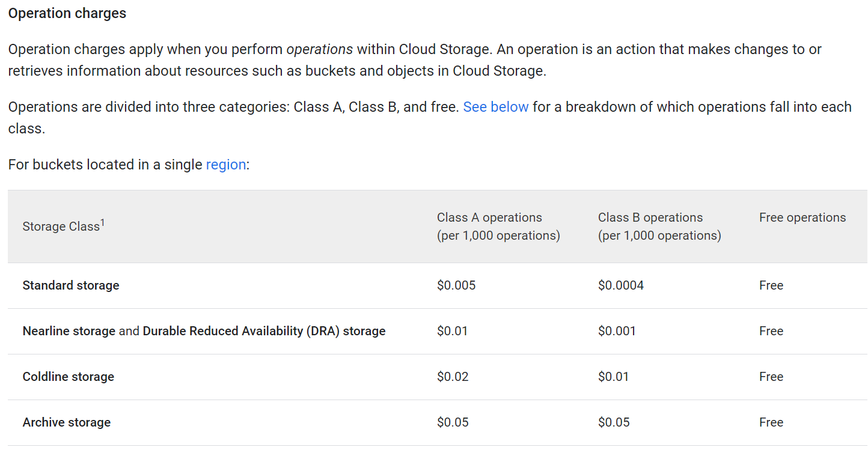The height and width of the screenshot is (453, 868).
Task: Click the 'Class B operations' column header
Action: (x=659, y=227)
